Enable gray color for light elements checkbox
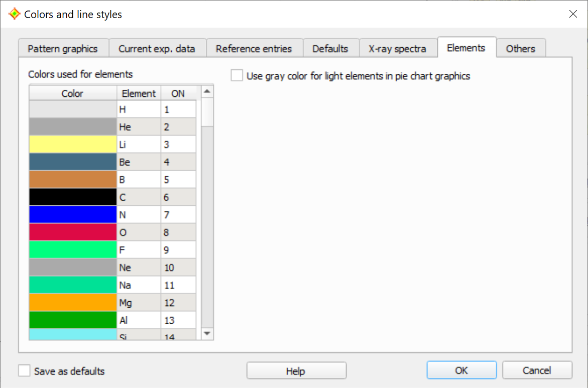Image resolution: width=588 pixels, height=388 pixels. (237, 76)
